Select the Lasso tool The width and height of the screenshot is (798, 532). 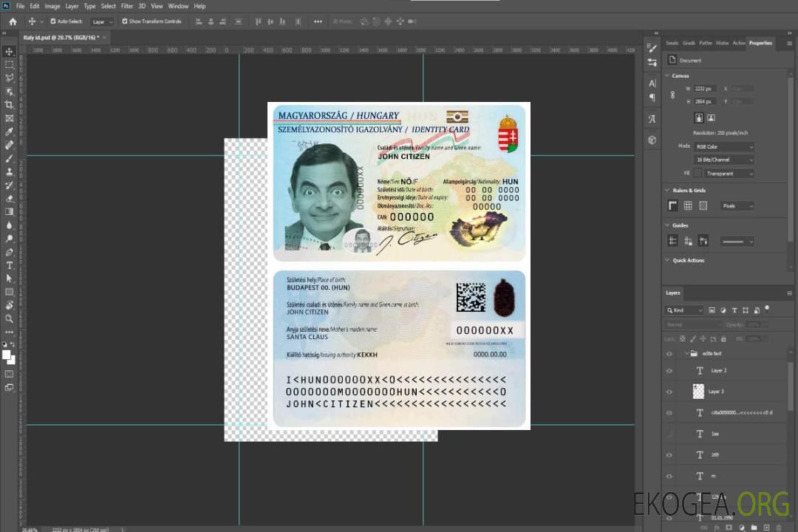[x=9, y=78]
